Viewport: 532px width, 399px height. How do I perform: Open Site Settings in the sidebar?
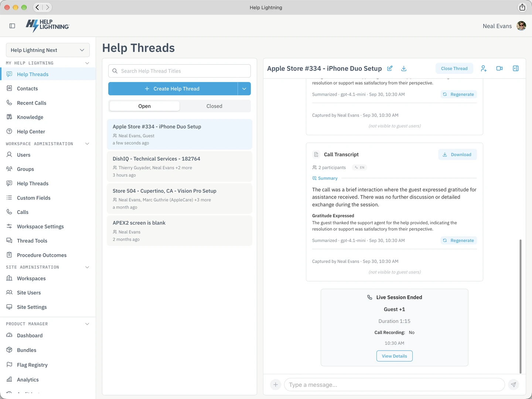click(x=48, y=307)
